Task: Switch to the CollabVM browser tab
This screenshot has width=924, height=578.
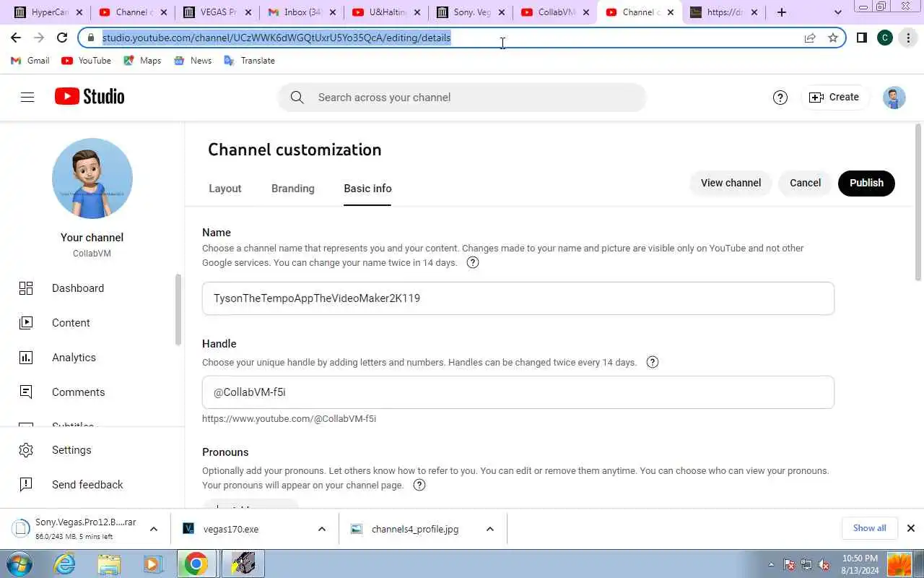Action: coord(554,12)
